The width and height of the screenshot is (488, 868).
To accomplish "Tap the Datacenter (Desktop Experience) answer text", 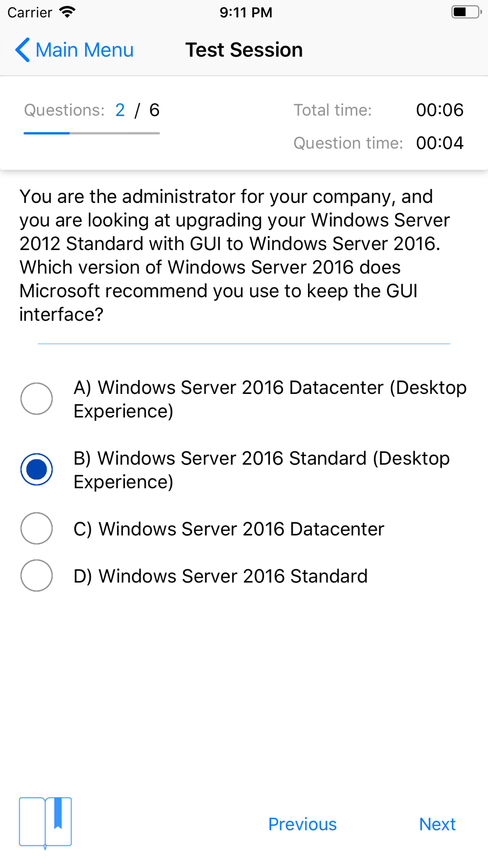I will (x=270, y=399).
